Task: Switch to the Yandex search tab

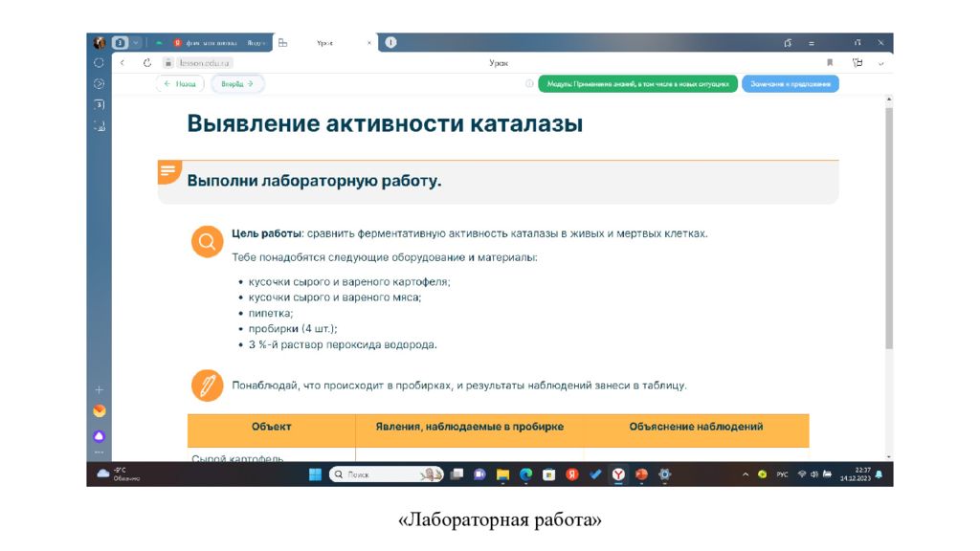Action: pos(221,43)
